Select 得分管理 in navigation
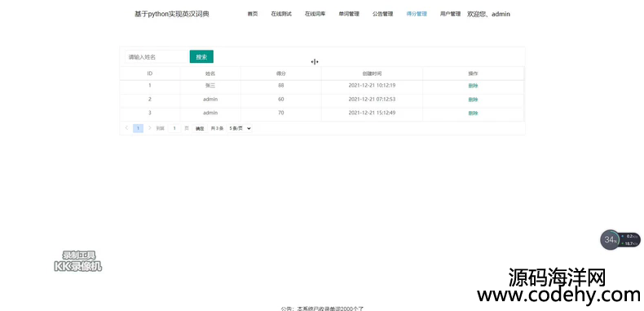The height and width of the screenshot is (311, 644). [417, 14]
